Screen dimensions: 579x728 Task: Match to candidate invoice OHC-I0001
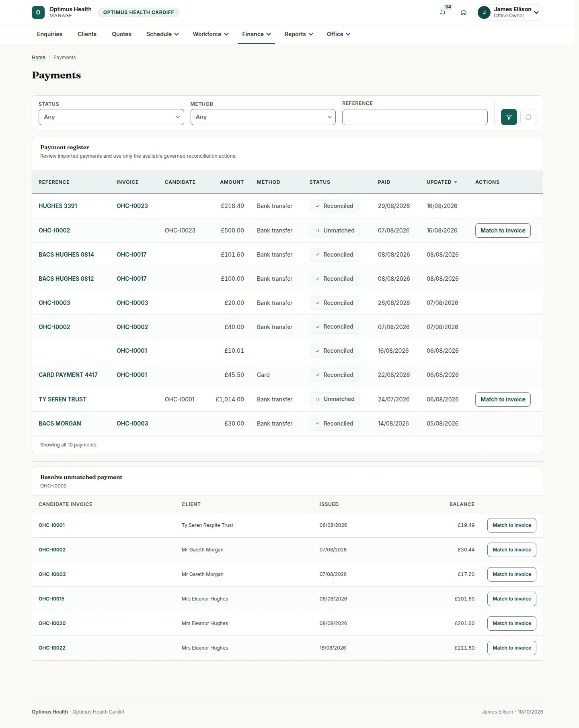(511, 525)
